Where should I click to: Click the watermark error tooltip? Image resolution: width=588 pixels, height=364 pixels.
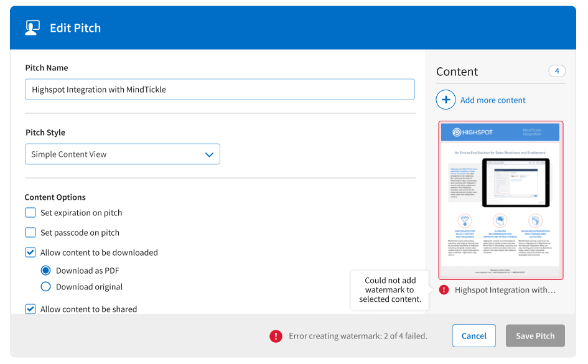390,290
